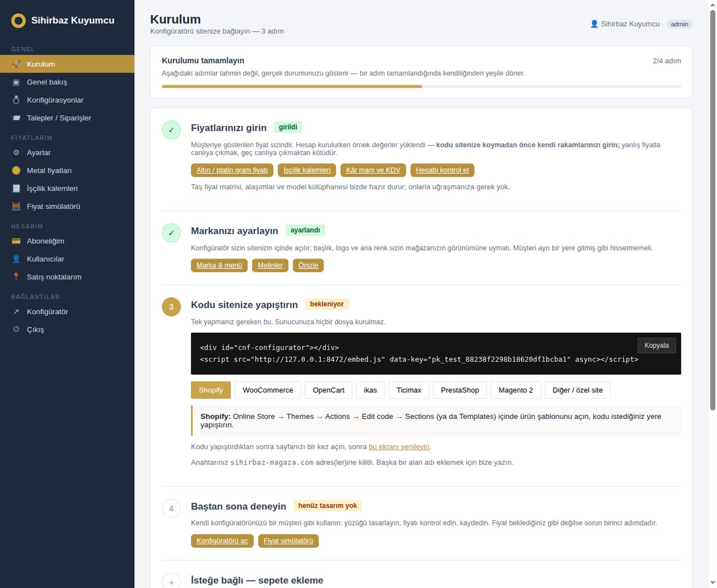This screenshot has height=588, width=717.
Task: Select the ikas platform tab
Action: tap(371, 390)
